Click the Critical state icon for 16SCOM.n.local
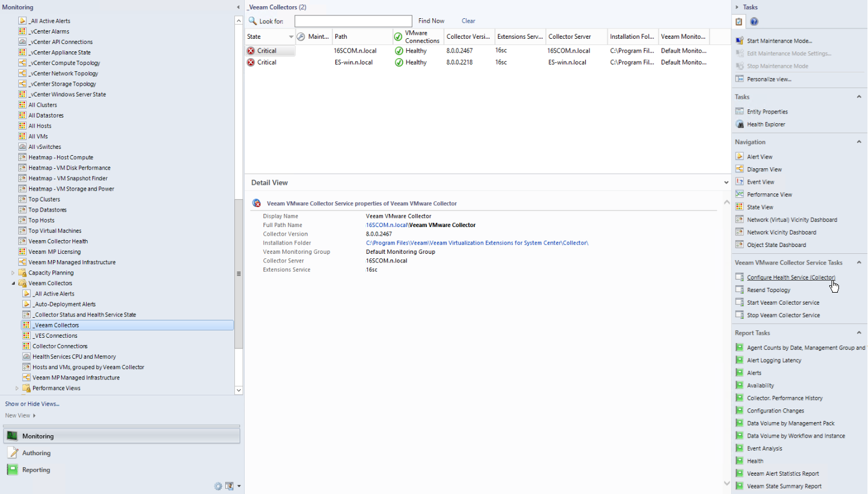Image resolution: width=868 pixels, height=494 pixels. [251, 51]
